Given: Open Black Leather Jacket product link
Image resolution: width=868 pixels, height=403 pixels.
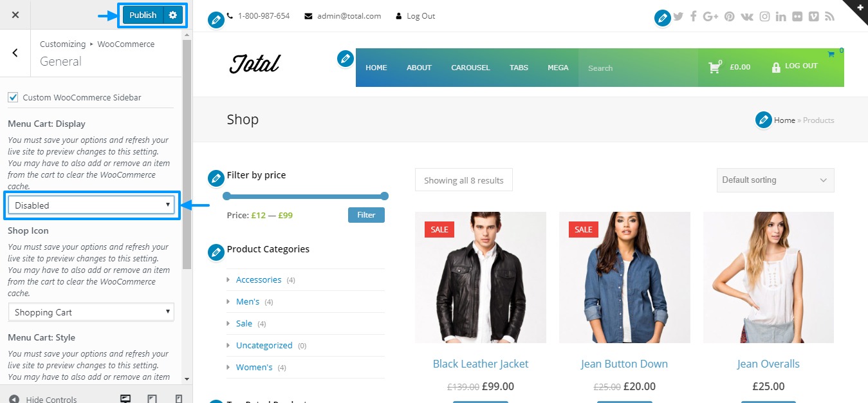Looking at the screenshot, I should click(481, 364).
